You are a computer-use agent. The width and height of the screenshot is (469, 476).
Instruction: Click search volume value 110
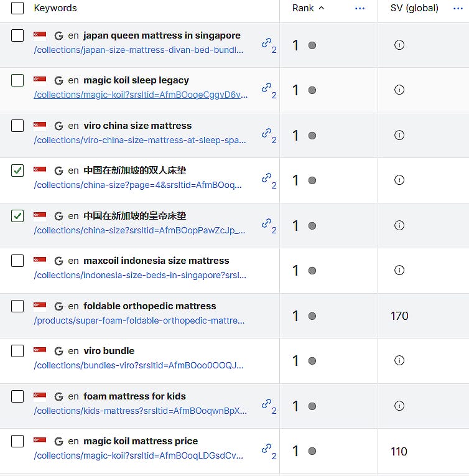pyautogui.click(x=399, y=451)
